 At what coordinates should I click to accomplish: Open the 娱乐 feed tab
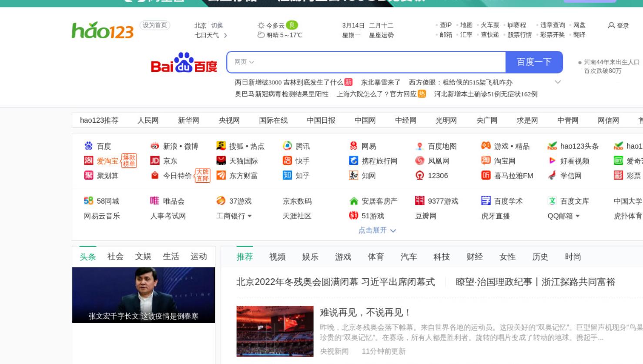coord(310,257)
